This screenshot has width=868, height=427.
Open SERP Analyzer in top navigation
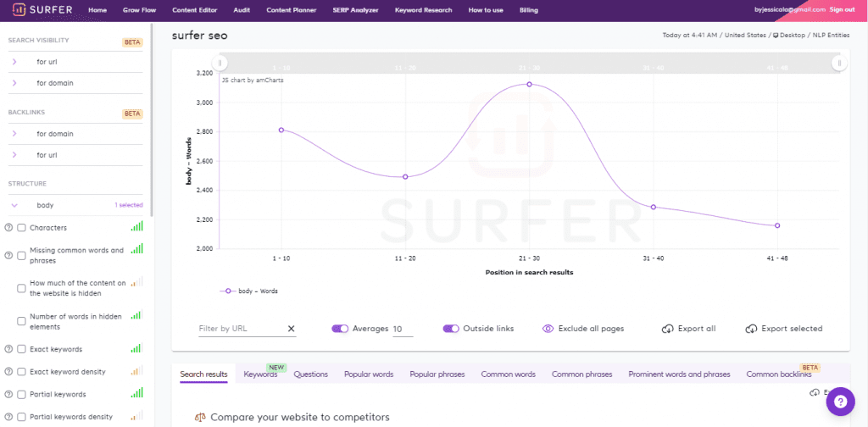pos(357,10)
